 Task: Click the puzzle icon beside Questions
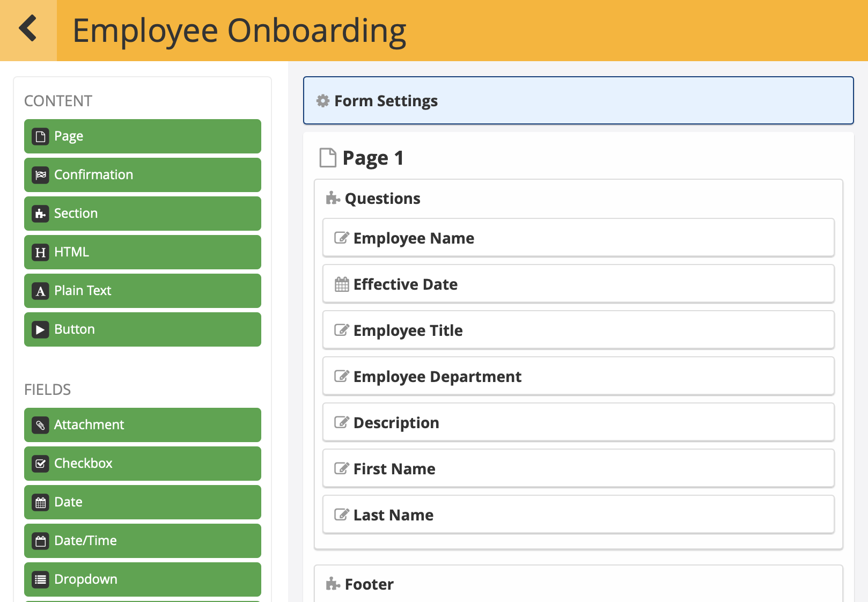click(x=333, y=199)
